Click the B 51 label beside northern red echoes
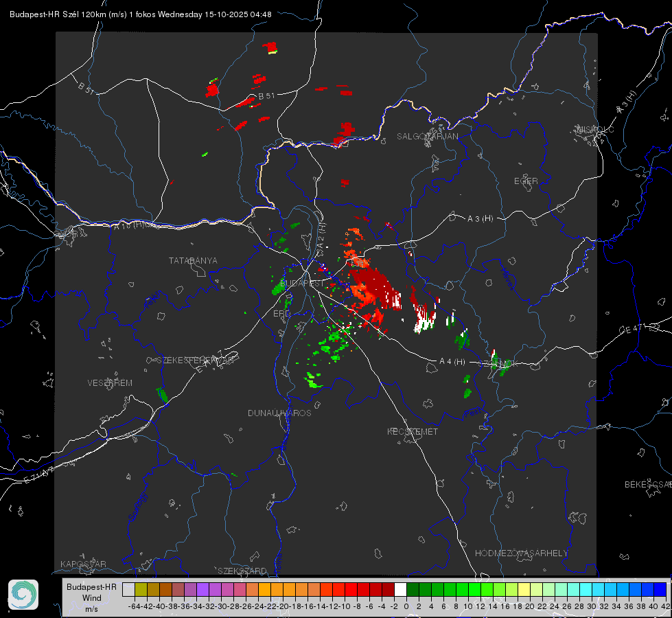 tap(266, 96)
